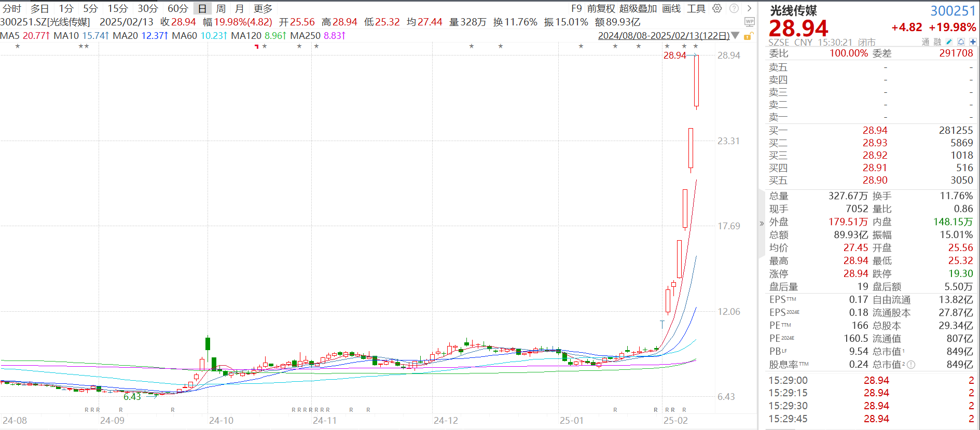Viewport: 980px width, 430px height.
Task: Click the double-star event marker
Action: [84, 47]
